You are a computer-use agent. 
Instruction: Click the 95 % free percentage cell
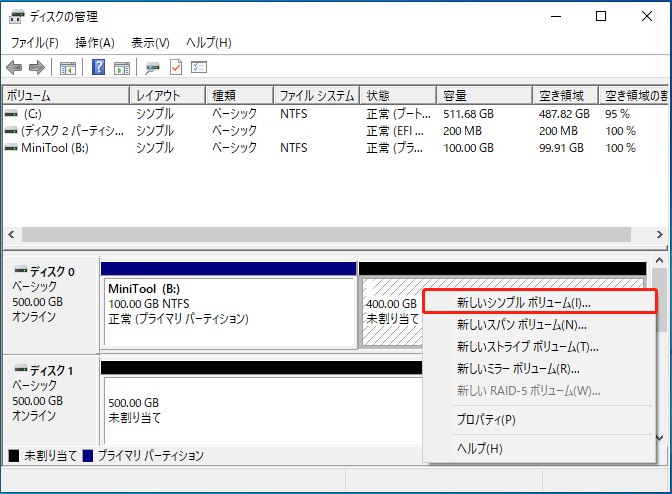coord(618,114)
